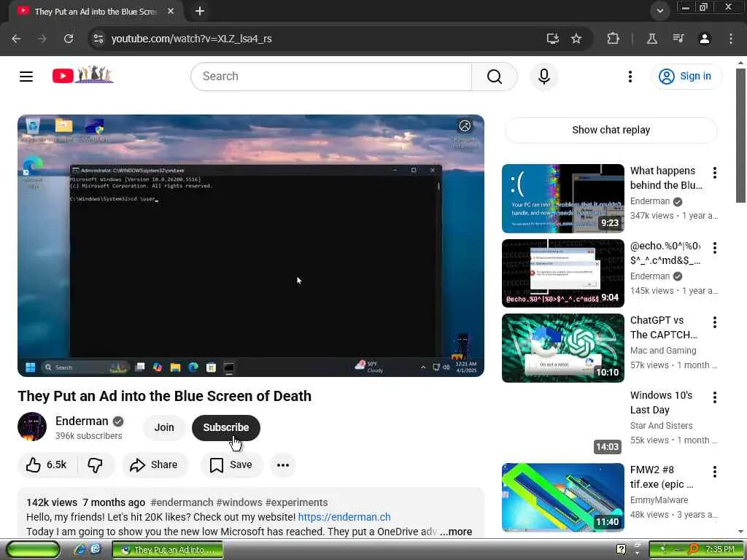Open the 'FMW2 #8 tif.exe' video thumbnail

click(x=562, y=497)
